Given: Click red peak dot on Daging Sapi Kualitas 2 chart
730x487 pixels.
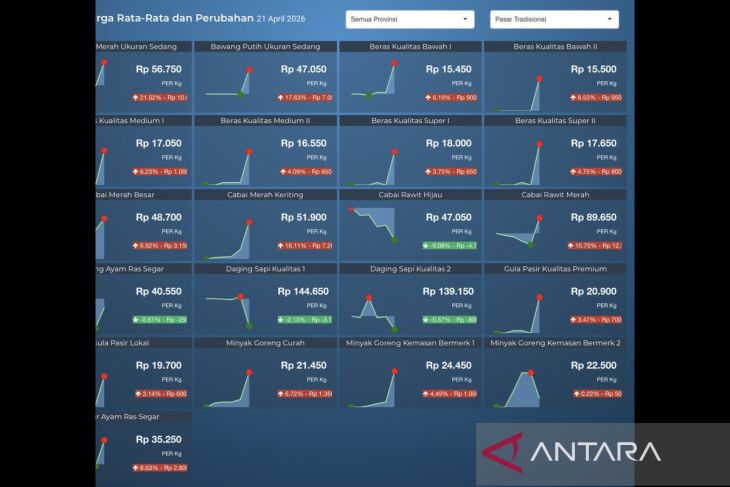Looking at the screenshot, I should (369, 297).
